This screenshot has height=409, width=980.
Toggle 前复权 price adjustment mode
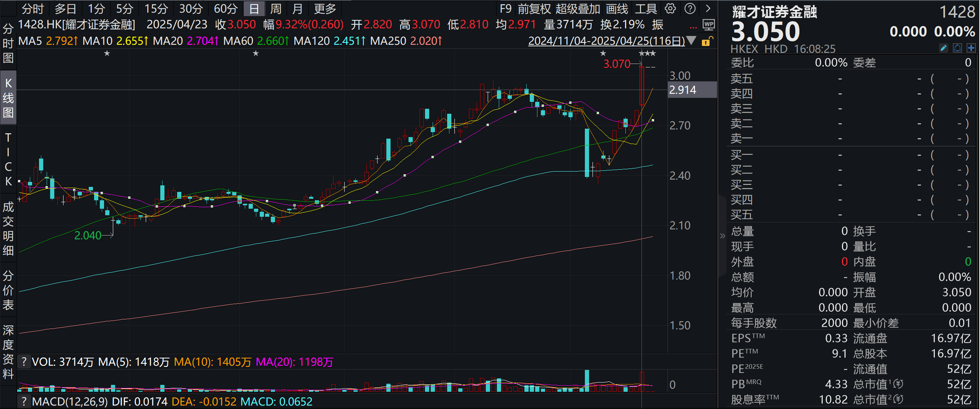coord(534,8)
